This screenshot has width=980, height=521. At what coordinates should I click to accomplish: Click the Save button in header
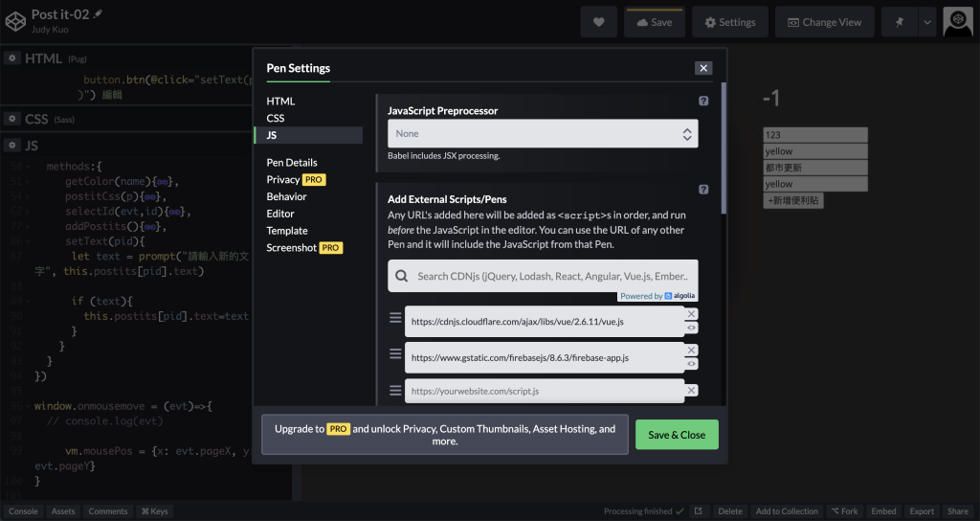coord(655,23)
